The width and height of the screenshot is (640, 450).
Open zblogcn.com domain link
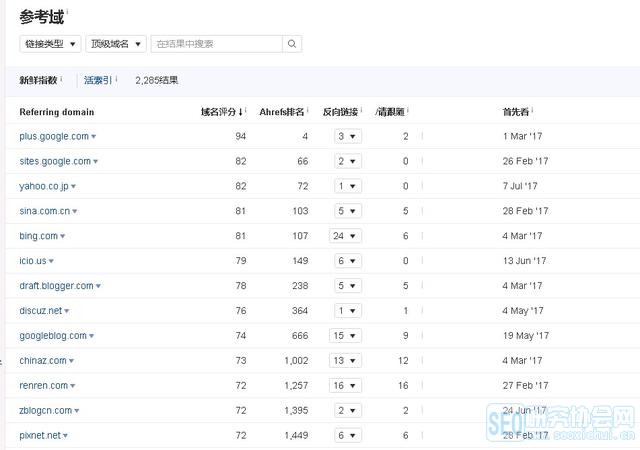[46, 410]
